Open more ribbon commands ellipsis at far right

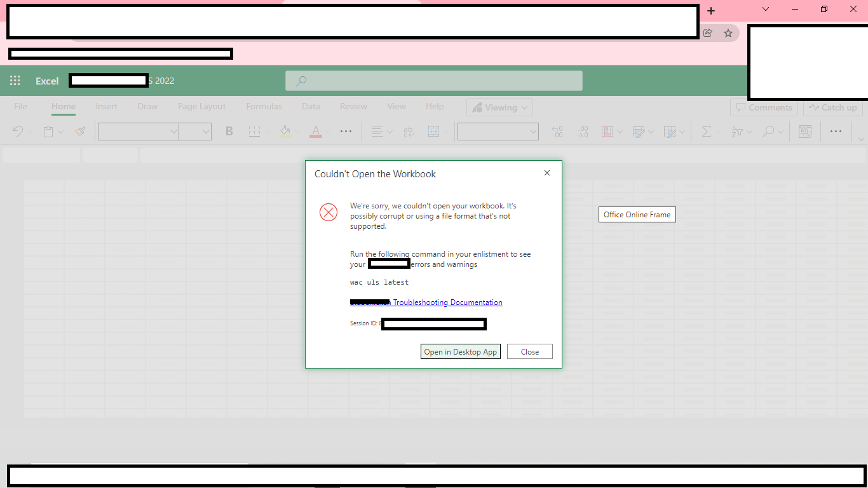coord(836,132)
